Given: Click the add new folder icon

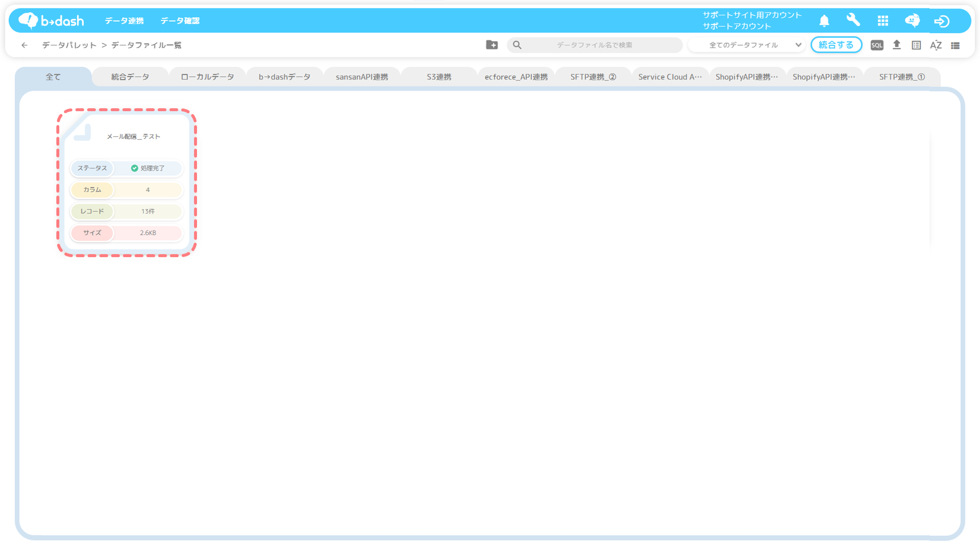Looking at the screenshot, I should click(x=491, y=45).
